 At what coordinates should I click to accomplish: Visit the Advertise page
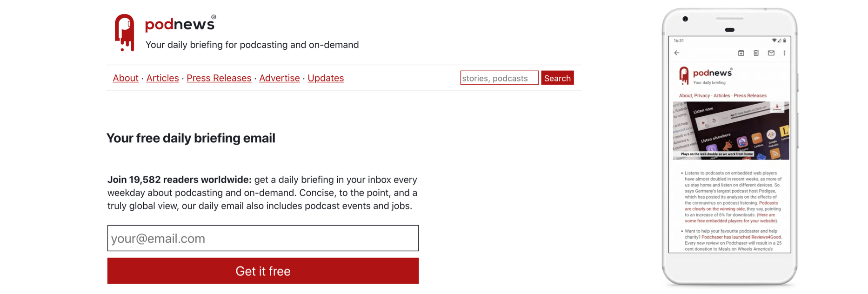[279, 78]
